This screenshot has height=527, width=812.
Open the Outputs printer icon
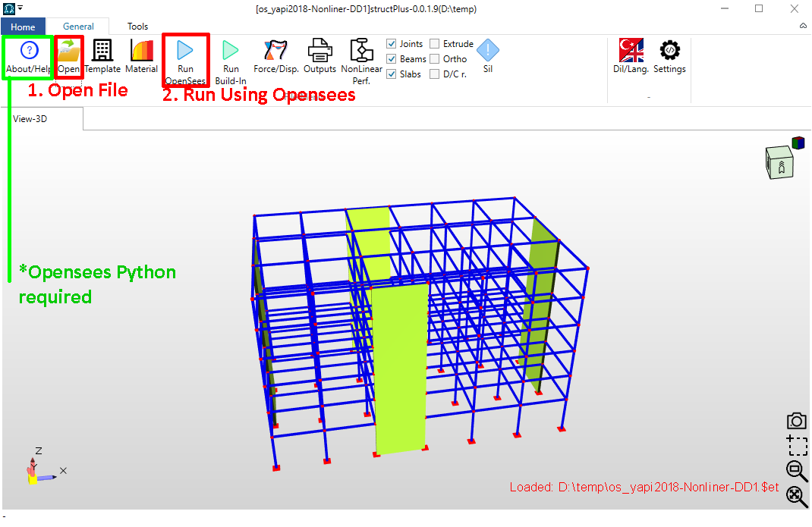pyautogui.click(x=319, y=56)
